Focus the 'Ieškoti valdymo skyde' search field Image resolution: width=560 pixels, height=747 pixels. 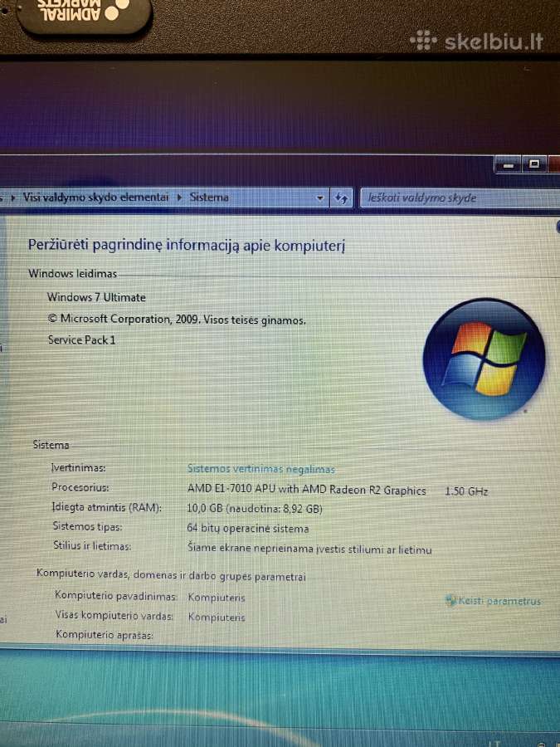coord(459,198)
